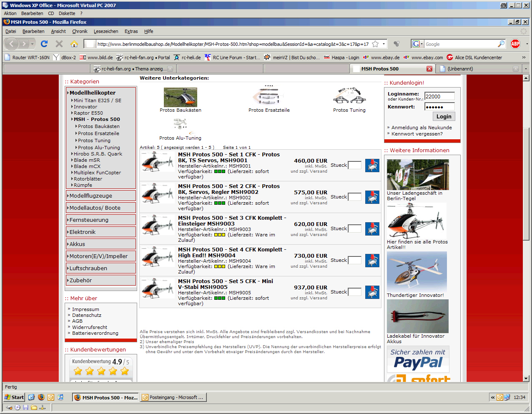Click the Set 1 CFK helicopter thumbnail
The image size is (532, 414).
click(158, 161)
